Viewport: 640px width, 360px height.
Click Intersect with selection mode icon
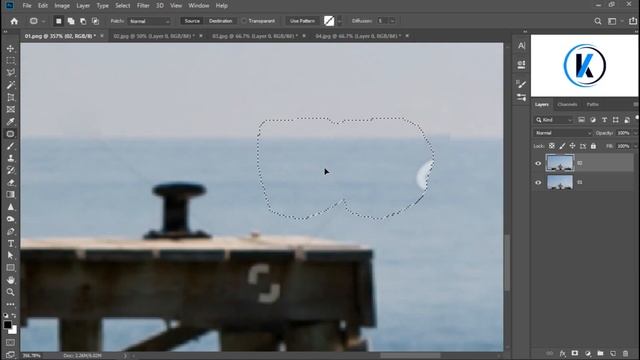tap(96, 21)
